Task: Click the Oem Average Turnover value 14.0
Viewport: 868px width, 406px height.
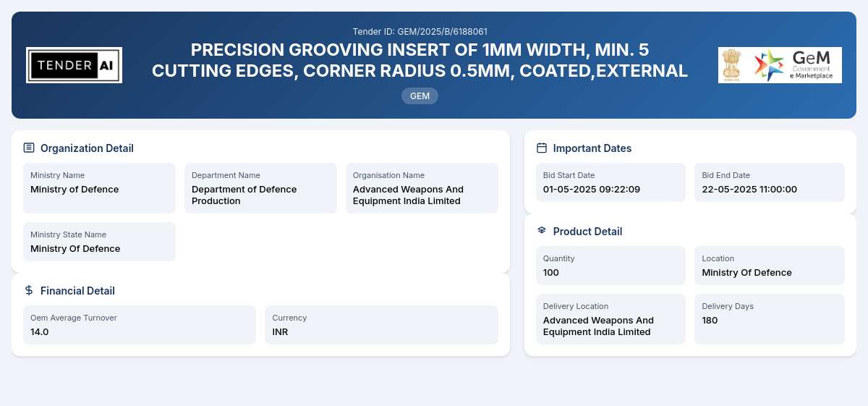Action: pos(40,332)
